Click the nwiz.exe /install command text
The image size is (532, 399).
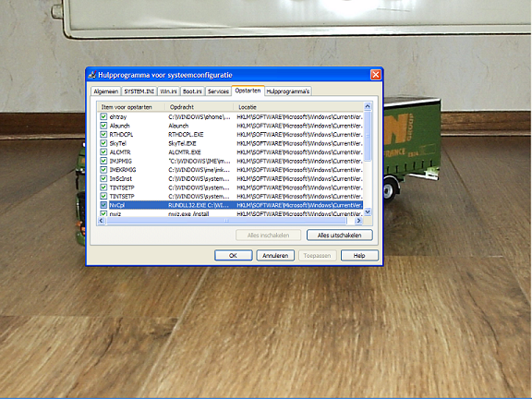tap(188, 213)
